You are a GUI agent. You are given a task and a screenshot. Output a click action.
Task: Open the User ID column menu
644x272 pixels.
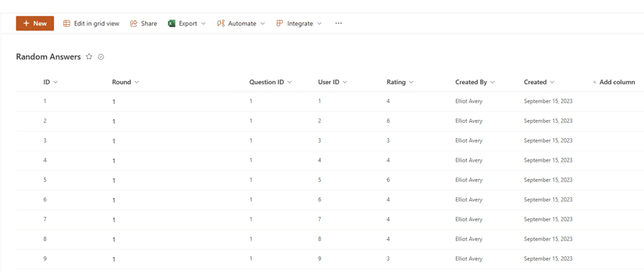(333, 82)
